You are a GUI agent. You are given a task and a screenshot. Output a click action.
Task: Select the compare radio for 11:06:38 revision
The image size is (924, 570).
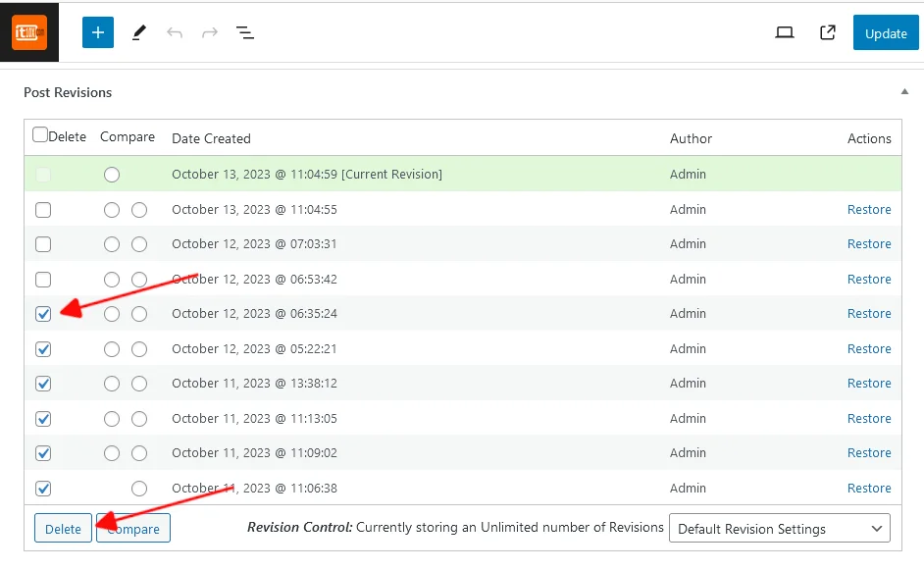139,488
